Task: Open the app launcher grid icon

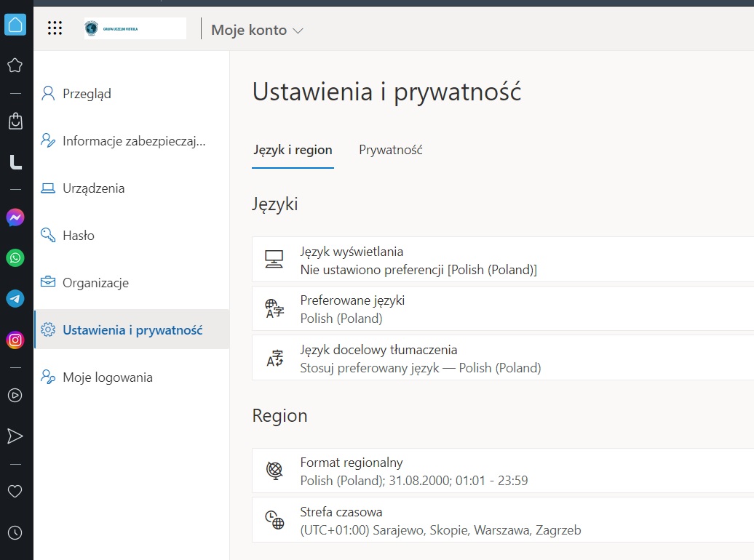Action: pyautogui.click(x=55, y=28)
